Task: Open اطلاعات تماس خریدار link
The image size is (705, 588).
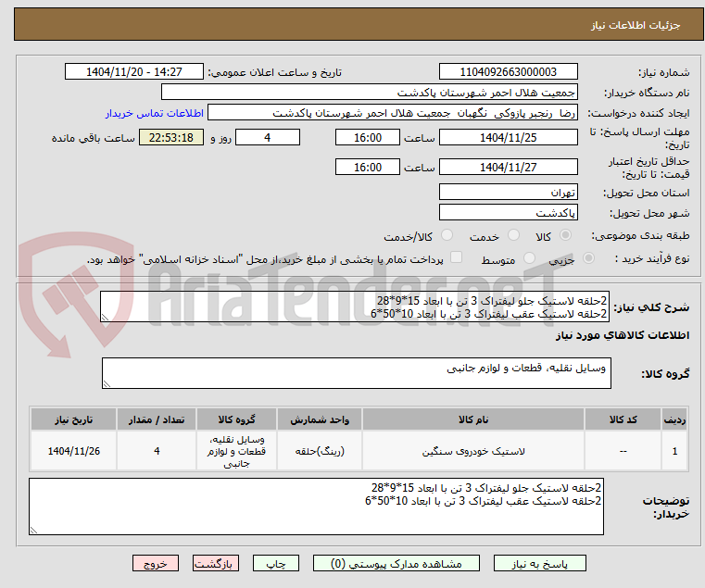Action: pos(155,113)
